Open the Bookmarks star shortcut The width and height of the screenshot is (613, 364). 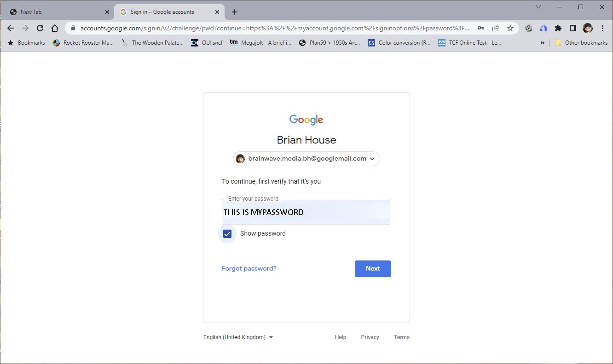[26, 43]
